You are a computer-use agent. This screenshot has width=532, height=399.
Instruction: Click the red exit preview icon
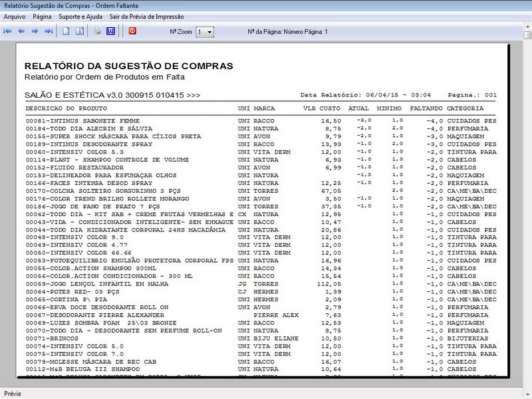point(132,31)
